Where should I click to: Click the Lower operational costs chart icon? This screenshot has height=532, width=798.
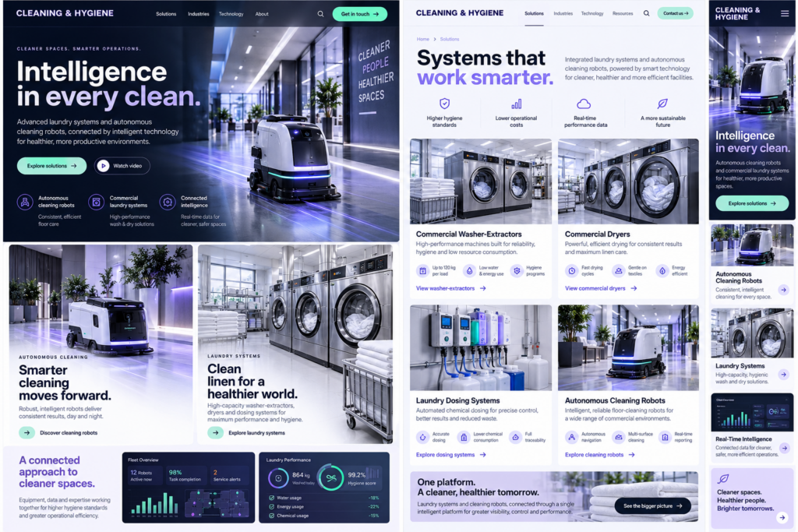(x=516, y=104)
